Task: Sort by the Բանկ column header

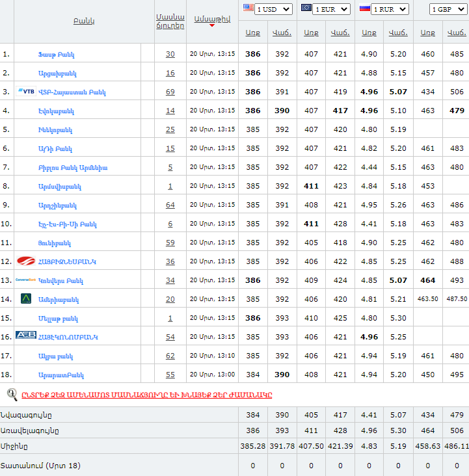Action: [x=84, y=21]
